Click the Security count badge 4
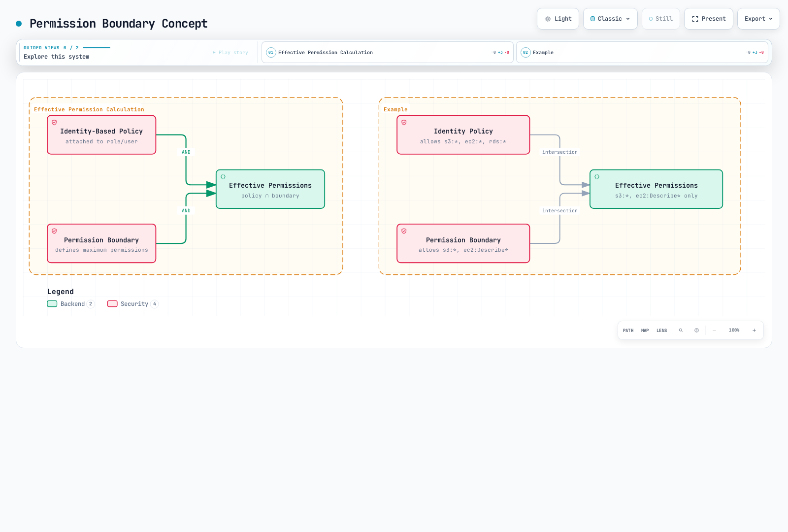This screenshot has height=532, width=788. 155,304
